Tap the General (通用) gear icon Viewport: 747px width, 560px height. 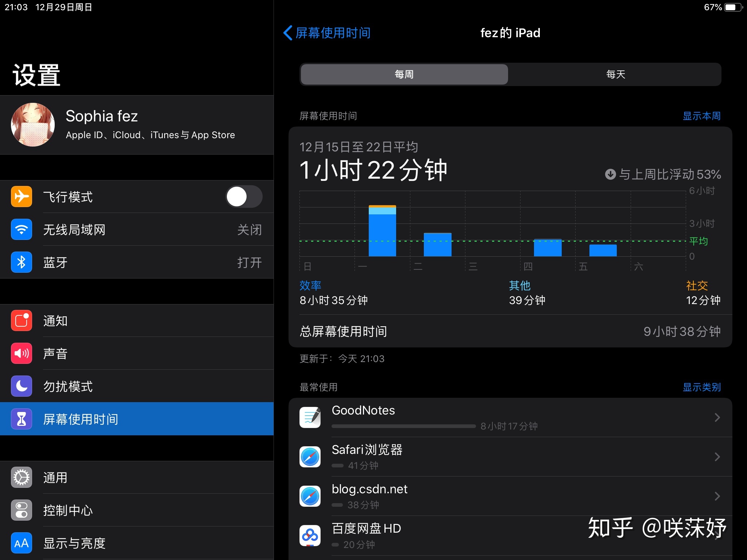[x=22, y=477]
